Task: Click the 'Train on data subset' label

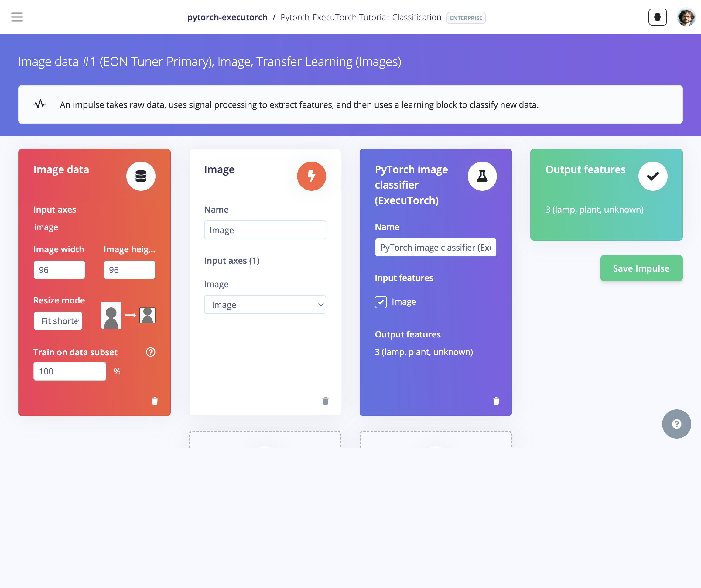Action: click(x=75, y=352)
